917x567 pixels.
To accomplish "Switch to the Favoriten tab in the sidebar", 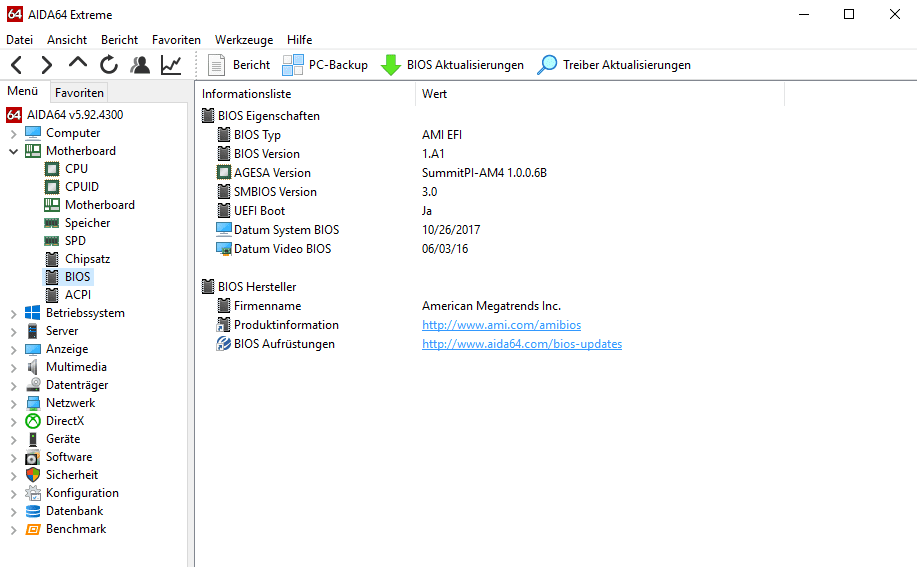I will 79,92.
